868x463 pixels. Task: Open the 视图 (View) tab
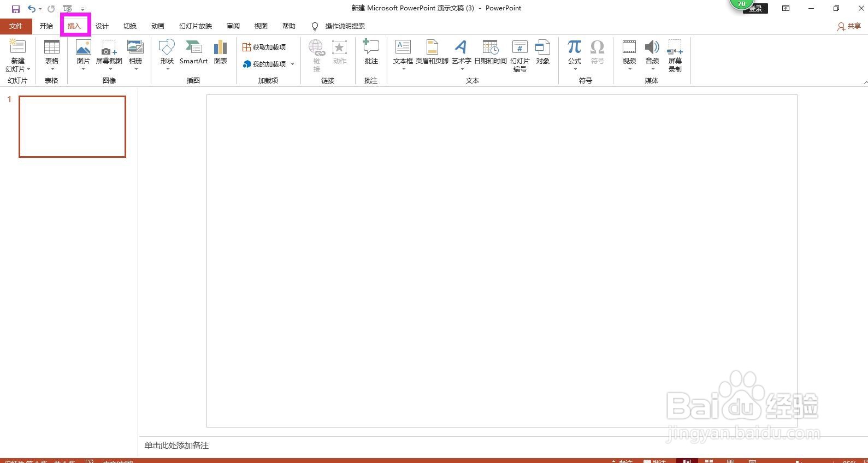(261, 26)
